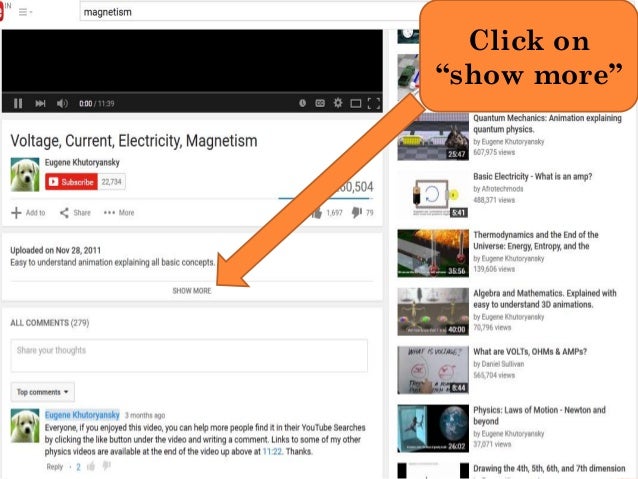
Task: Skip to the next video
Action: [40, 103]
